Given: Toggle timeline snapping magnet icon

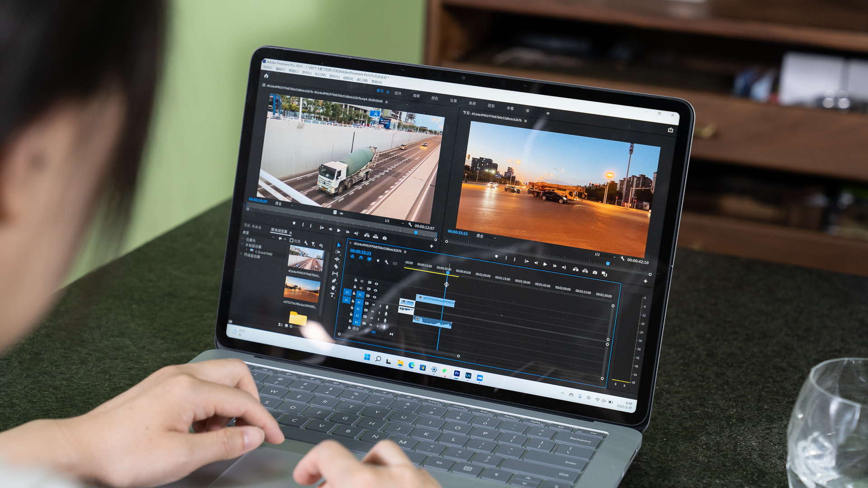Looking at the screenshot, I should point(361,258).
